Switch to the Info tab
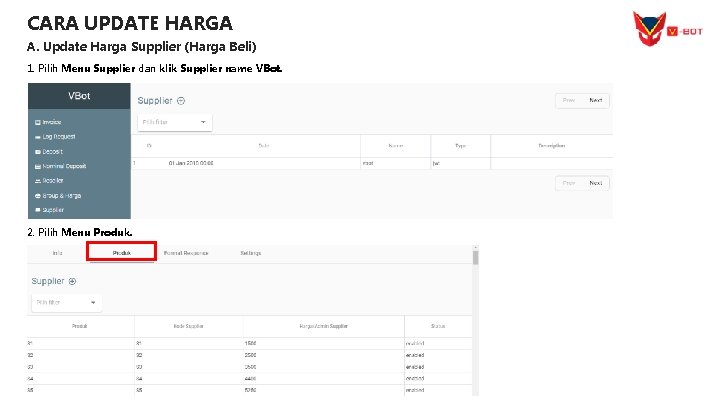 coord(57,253)
